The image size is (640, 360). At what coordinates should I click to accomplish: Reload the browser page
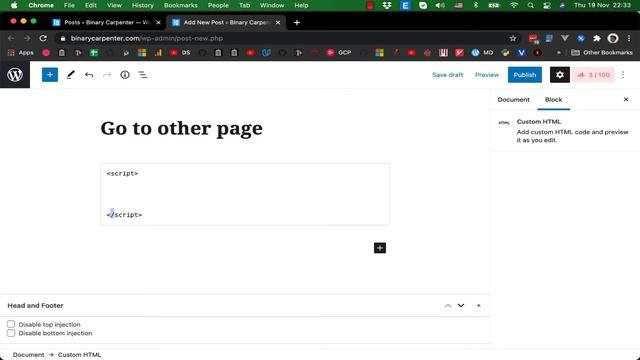43,38
